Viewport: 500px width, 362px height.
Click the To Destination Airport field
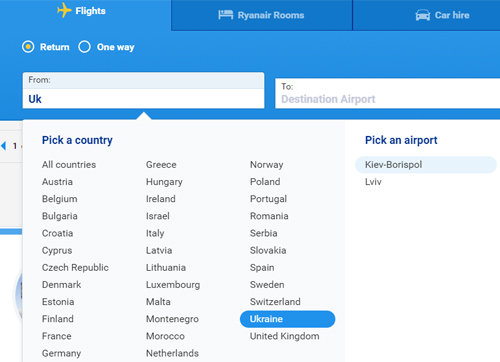click(387, 93)
